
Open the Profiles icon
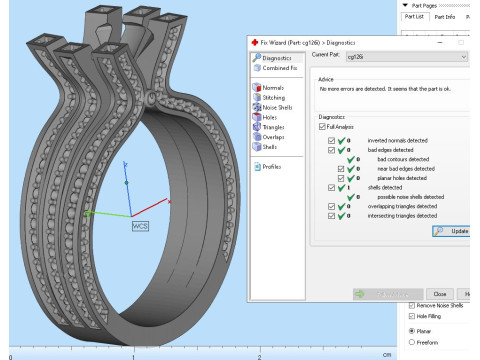pyautogui.click(x=257, y=167)
